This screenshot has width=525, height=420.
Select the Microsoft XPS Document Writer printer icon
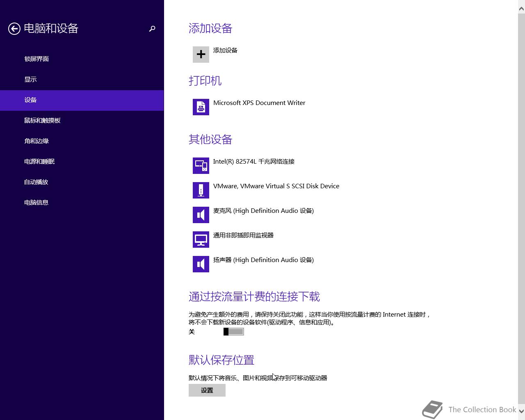(x=201, y=107)
